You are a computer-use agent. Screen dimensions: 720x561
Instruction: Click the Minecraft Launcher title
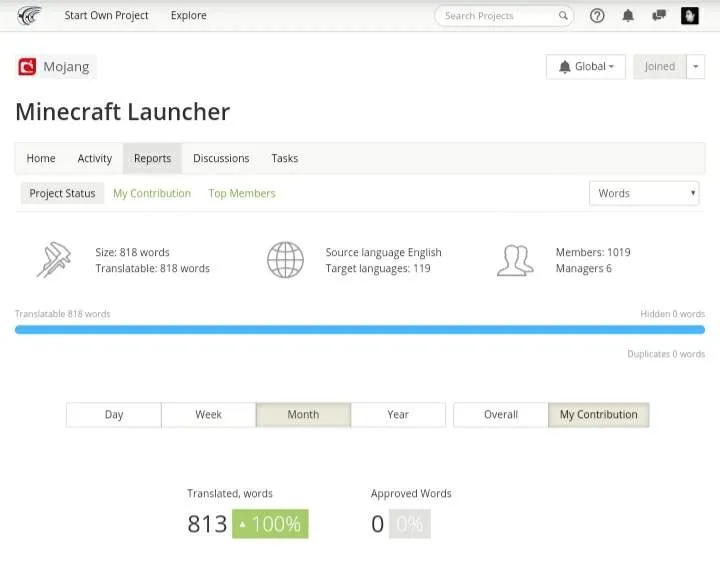[123, 112]
